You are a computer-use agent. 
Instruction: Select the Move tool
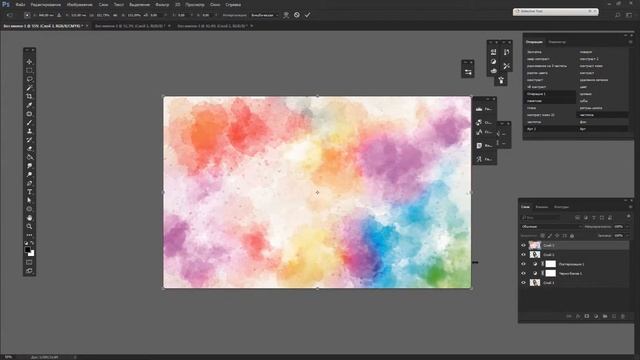coord(29,62)
